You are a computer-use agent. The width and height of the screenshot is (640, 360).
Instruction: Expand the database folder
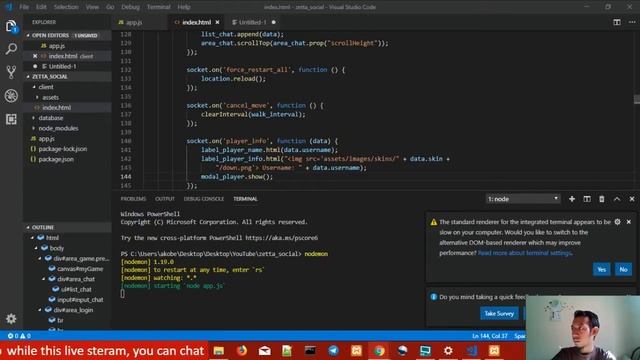[x=34, y=118]
